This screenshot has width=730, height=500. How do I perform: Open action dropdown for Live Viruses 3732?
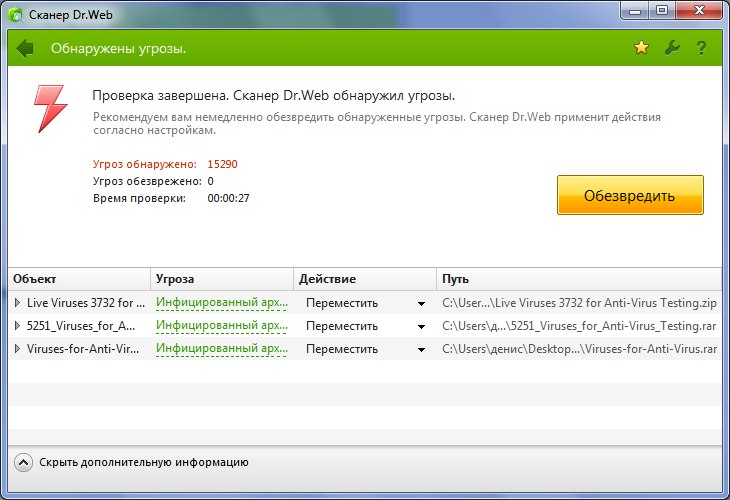point(421,302)
